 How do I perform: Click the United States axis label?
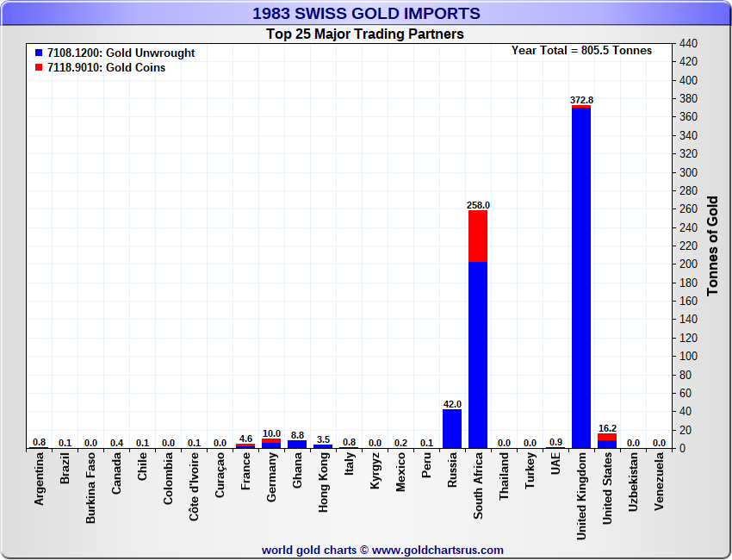pyautogui.click(x=607, y=488)
